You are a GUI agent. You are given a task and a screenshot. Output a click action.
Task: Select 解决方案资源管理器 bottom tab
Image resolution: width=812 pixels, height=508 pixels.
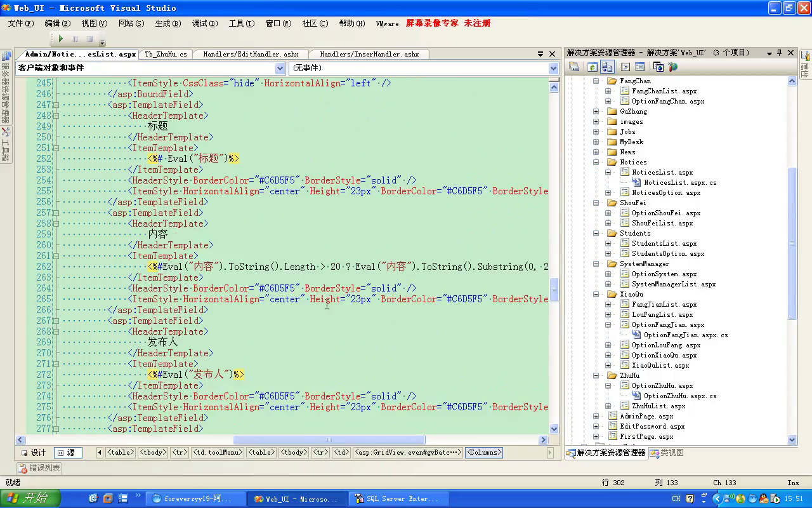click(x=606, y=453)
